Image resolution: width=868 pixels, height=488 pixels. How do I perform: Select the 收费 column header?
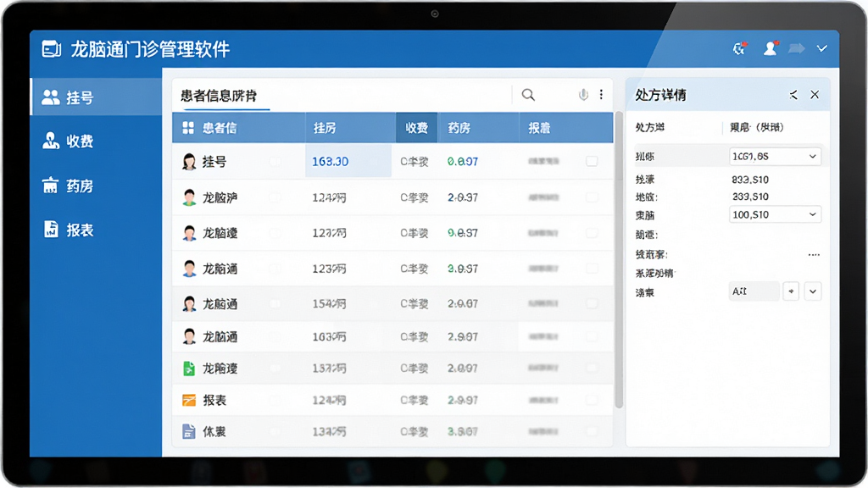[x=416, y=128]
